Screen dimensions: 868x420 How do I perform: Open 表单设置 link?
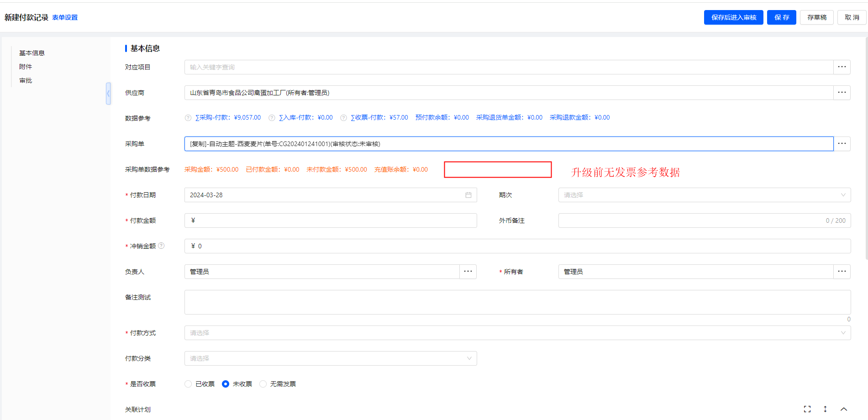pyautogui.click(x=65, y=17)
